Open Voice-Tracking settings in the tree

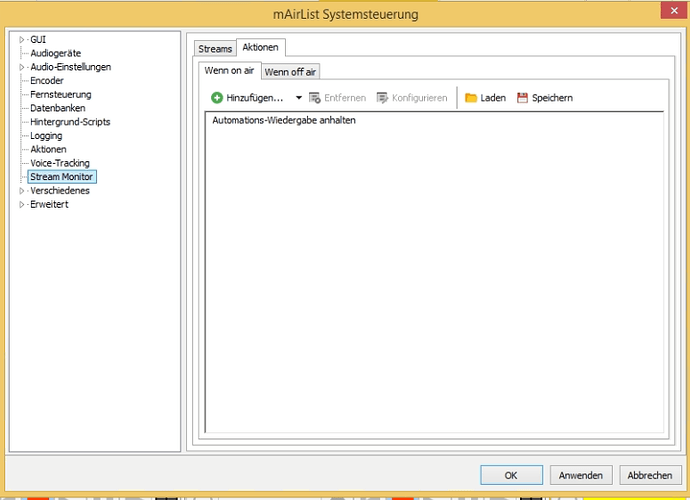tap(60, 163)
